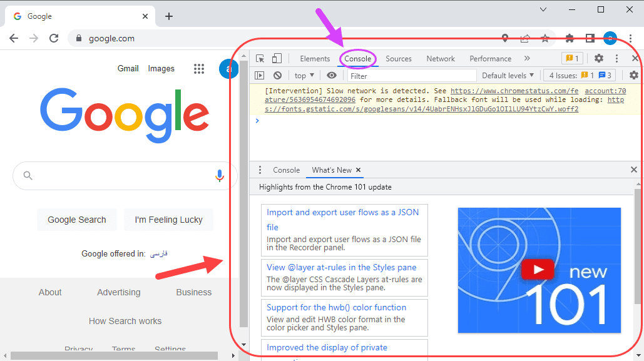
Task: Open the Default levels dropdown
Action: click(508, 76)
